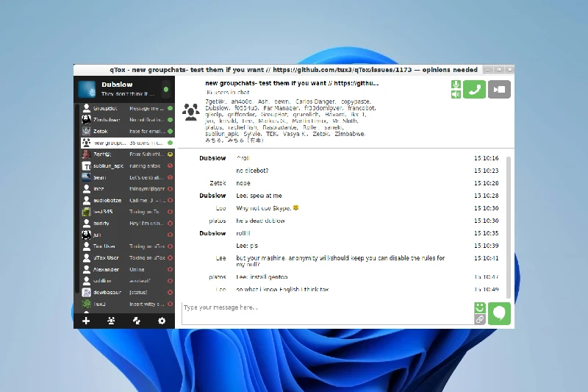588x392 pixels.
Task: Click sender name Zetok in chat log
Action: [218, 183]
